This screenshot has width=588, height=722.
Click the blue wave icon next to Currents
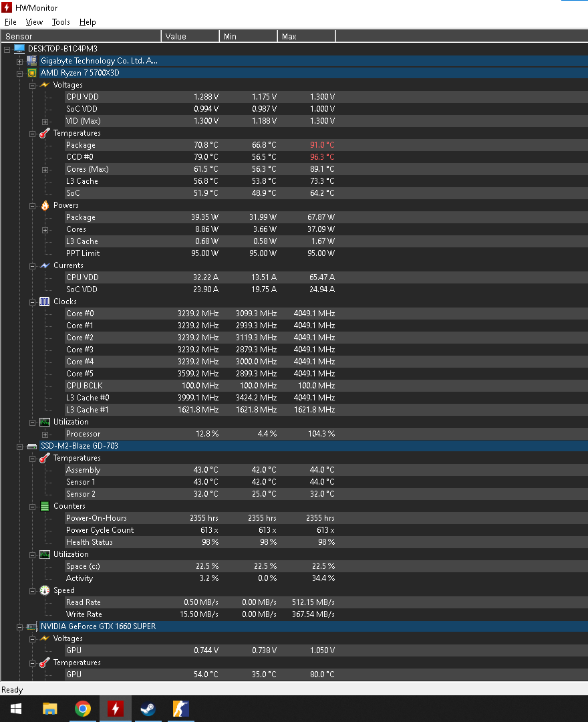45,265
